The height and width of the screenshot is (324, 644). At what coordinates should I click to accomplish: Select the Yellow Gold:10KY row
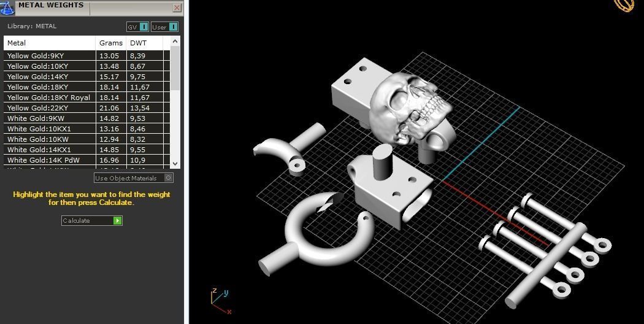(86, 66)
